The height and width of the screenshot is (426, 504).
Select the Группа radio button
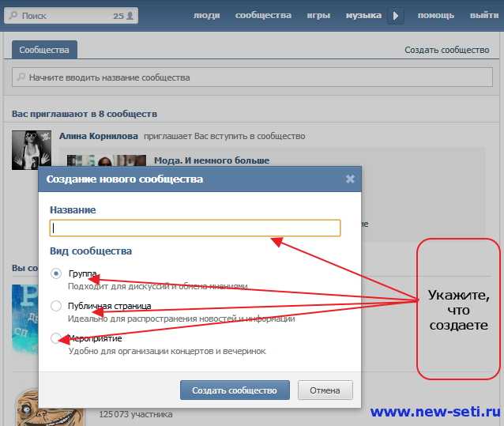(56, 273)
